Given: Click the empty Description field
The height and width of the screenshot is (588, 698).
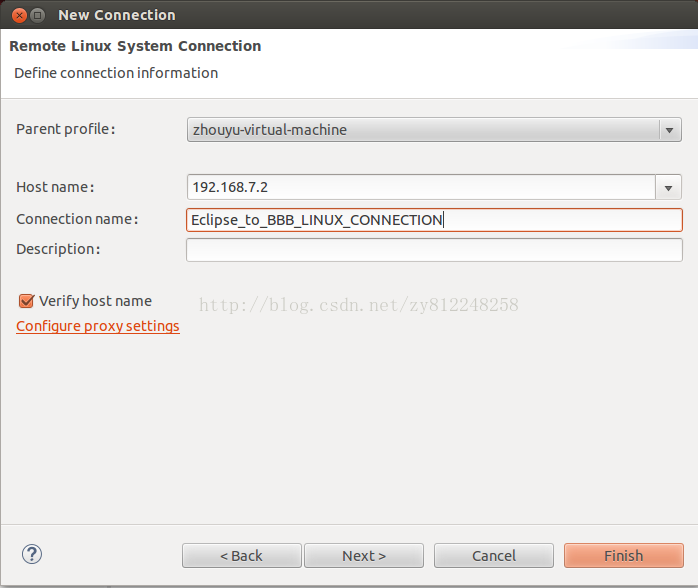Looking at the screenshot, I should pos(434,249).
